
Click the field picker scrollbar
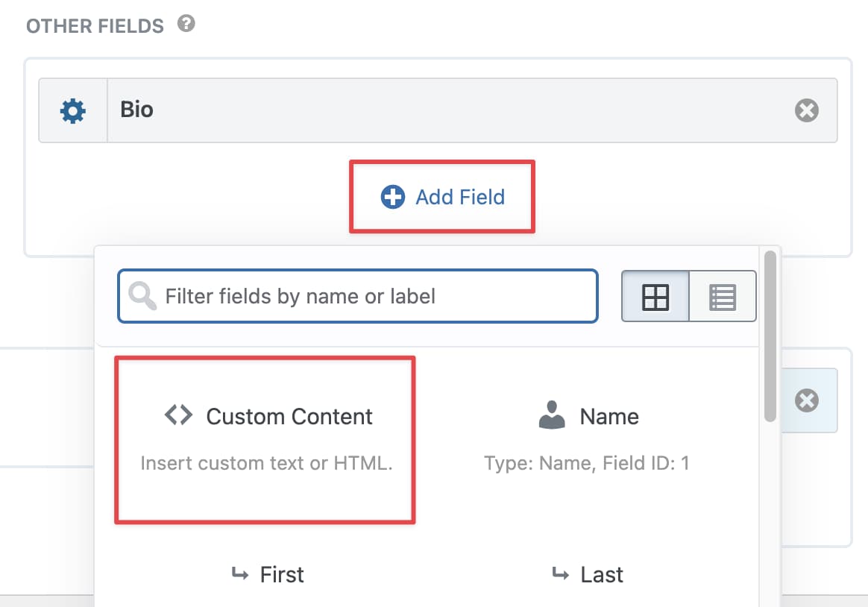pyautogui.click(x=770, y=336)
